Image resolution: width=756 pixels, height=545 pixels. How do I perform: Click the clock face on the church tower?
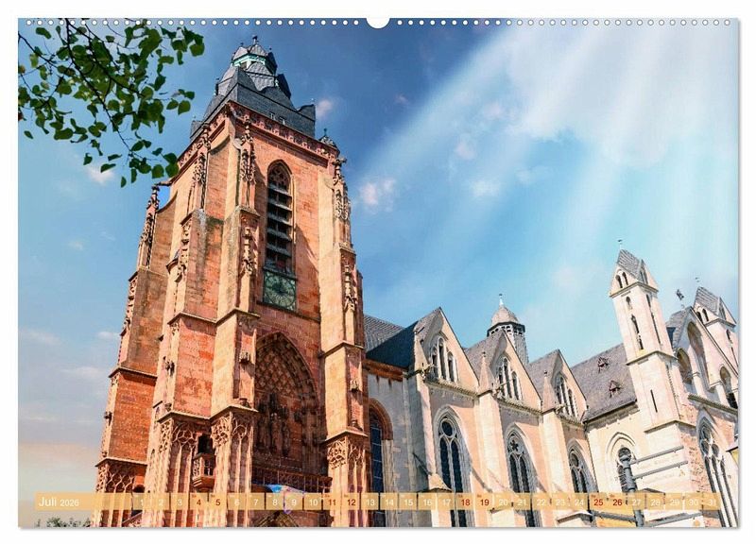280,290
